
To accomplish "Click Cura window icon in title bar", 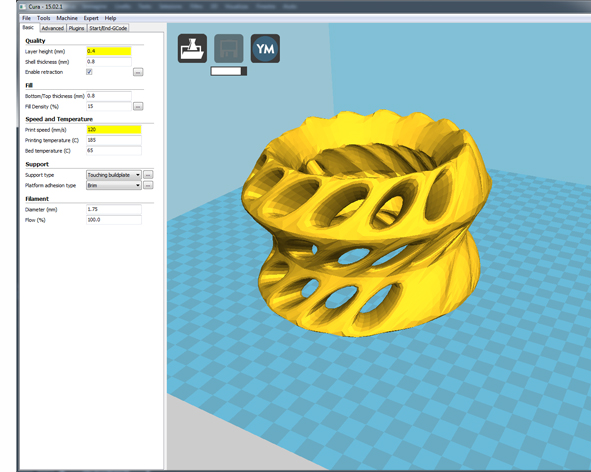I will point(22,7).
